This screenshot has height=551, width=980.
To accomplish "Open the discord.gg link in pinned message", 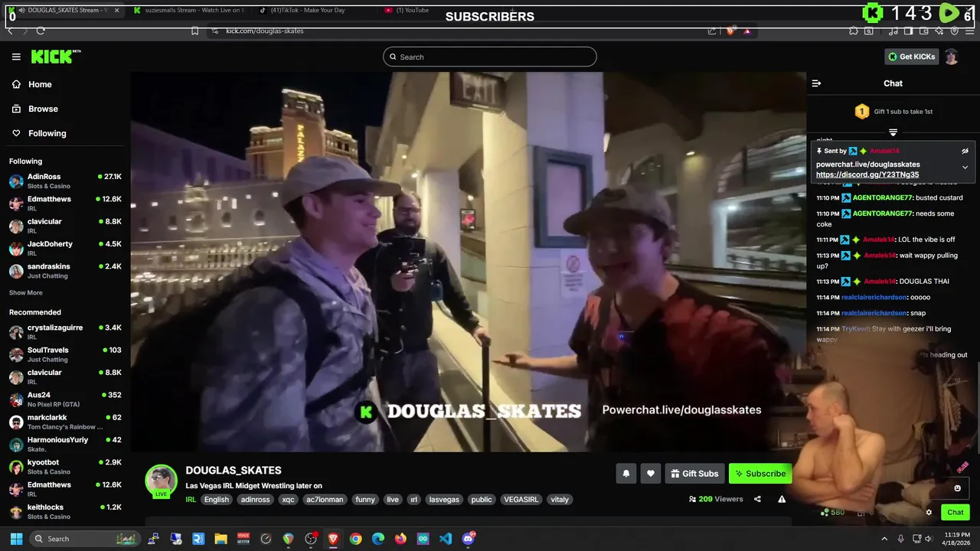I will pos(867,174).
